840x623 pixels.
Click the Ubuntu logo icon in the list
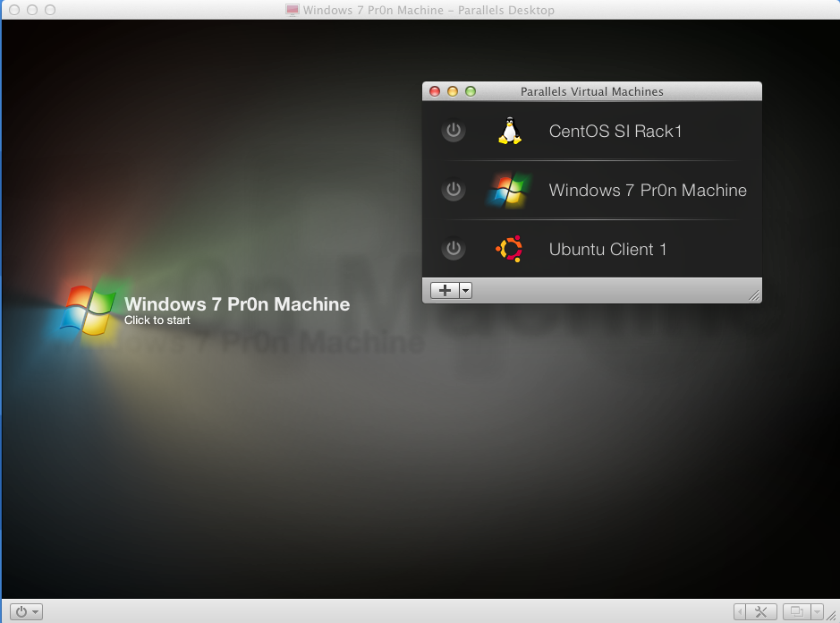(509, 249)
